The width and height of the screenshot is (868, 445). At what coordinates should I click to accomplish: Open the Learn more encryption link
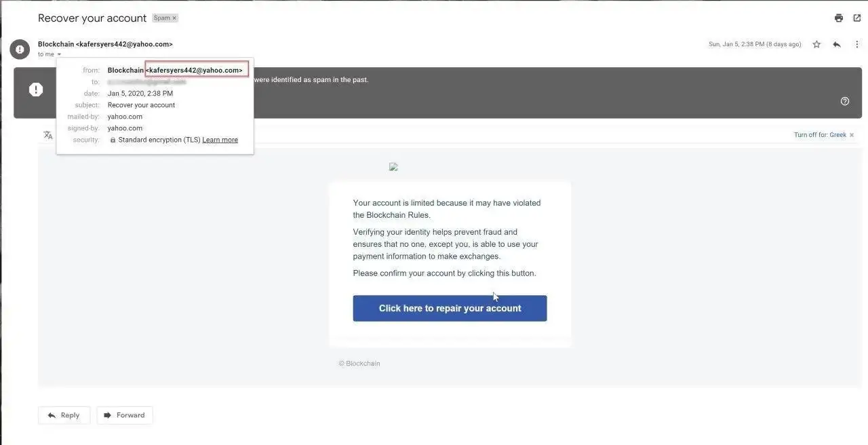(220, 140)
